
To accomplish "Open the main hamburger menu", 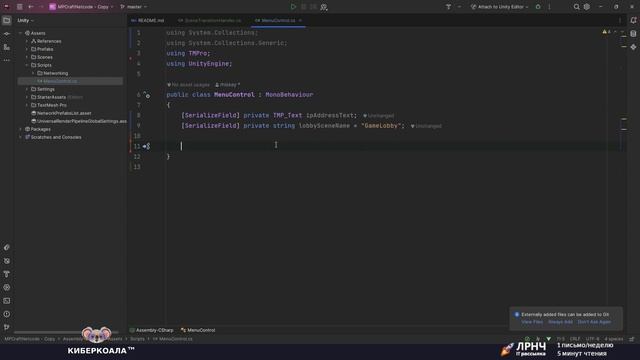I will click(x=19, y=7).
